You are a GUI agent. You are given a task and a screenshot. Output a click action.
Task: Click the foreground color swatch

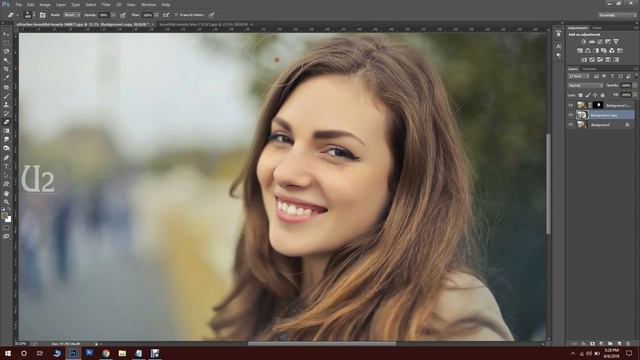click(4, 216)
